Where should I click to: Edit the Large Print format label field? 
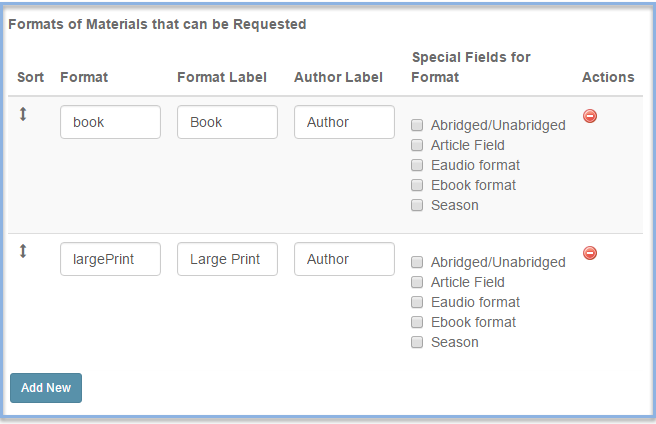227,259
